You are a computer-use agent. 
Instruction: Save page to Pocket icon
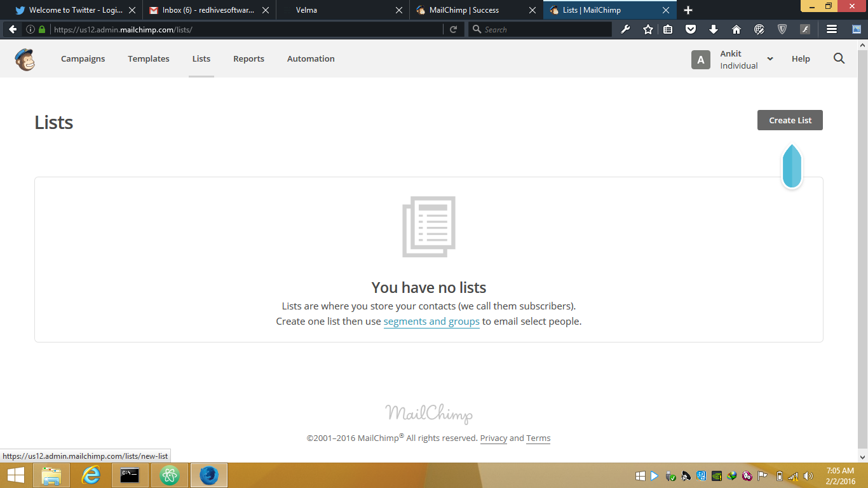point(691,29)
